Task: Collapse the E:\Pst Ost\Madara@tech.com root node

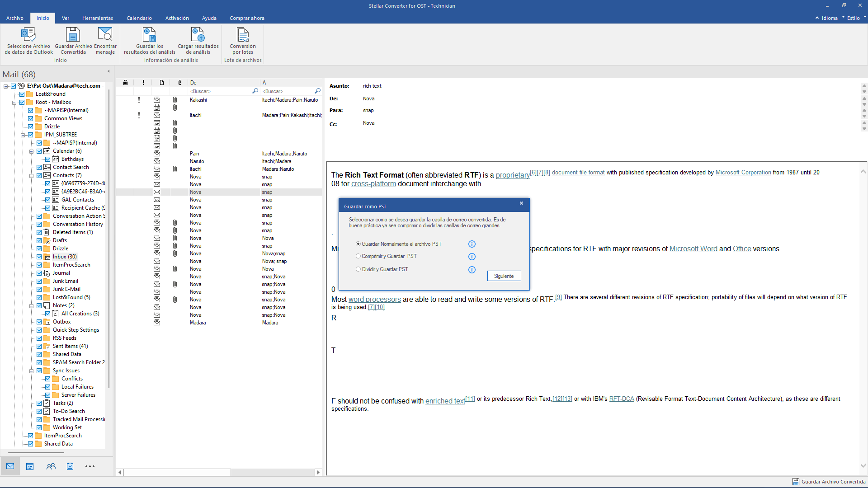Action: [x=5, y=86]
